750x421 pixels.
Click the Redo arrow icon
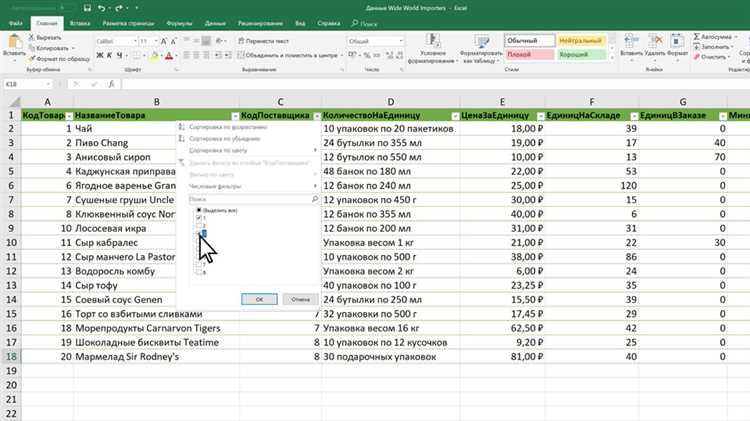pyautogui.click(x=119, y=8)
